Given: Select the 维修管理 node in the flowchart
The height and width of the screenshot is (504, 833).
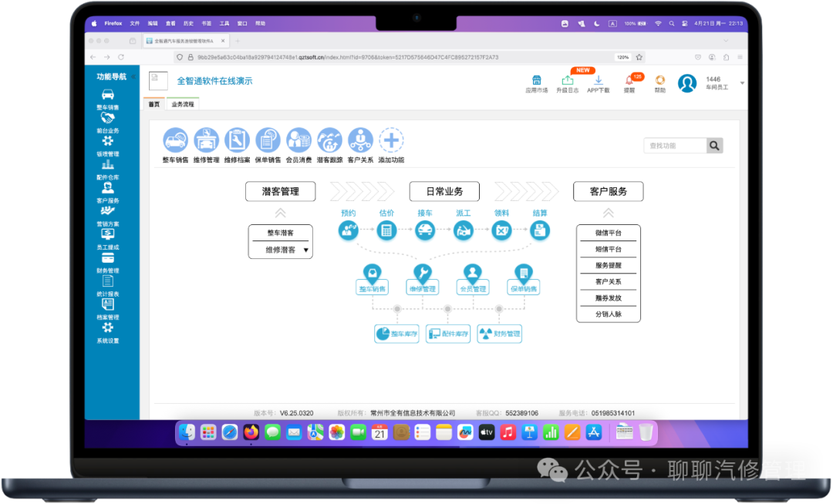Looking at the screenshot, I should click(x=422, y=286).
